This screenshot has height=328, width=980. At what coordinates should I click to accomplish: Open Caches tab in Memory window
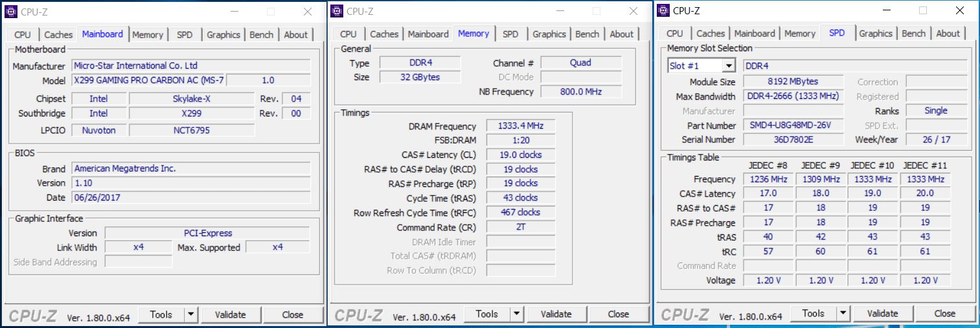tap(384, 34)
